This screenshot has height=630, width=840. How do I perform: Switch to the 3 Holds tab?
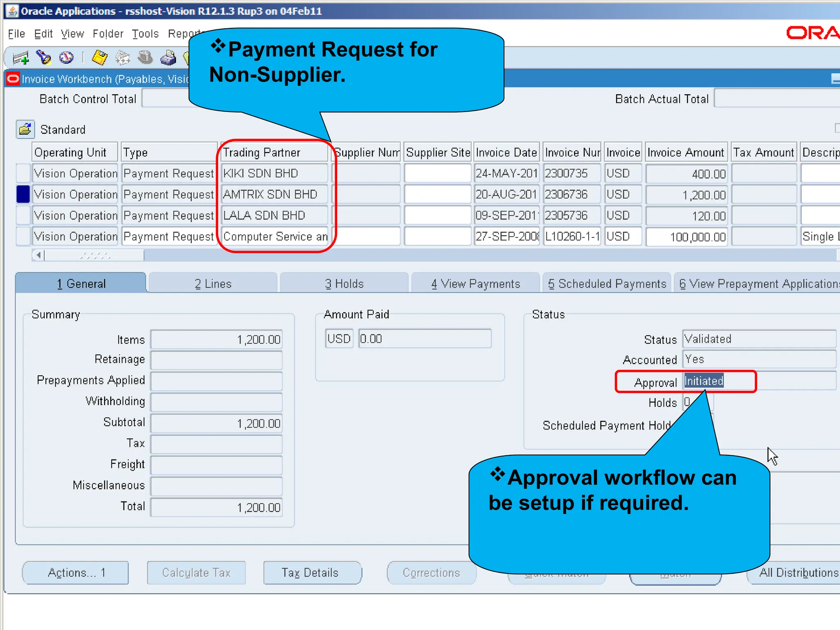(344, 283)
